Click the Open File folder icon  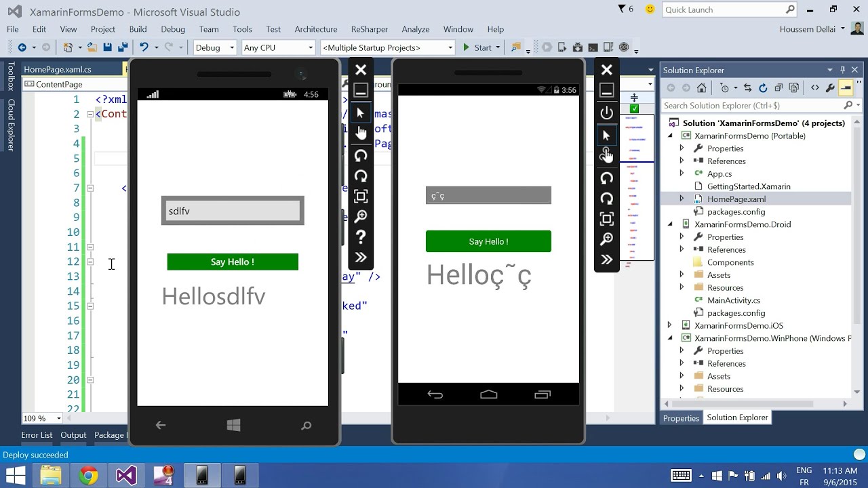point(91,47)
